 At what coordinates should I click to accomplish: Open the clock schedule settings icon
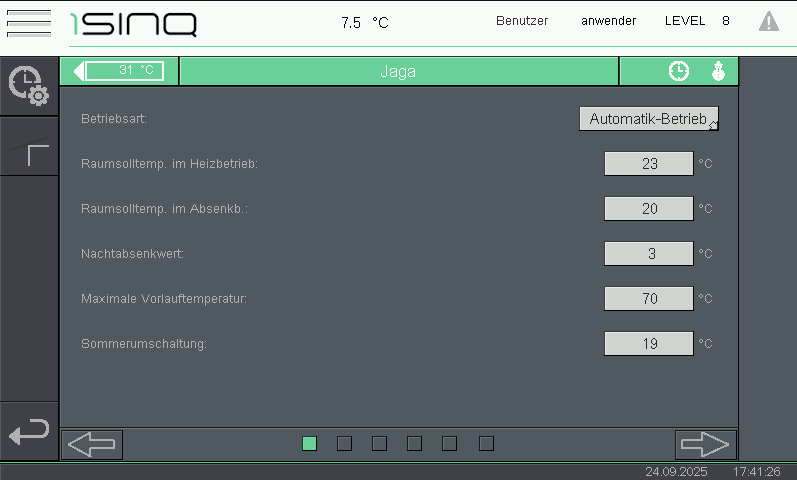pyautogui.click(x=28, y=86)
